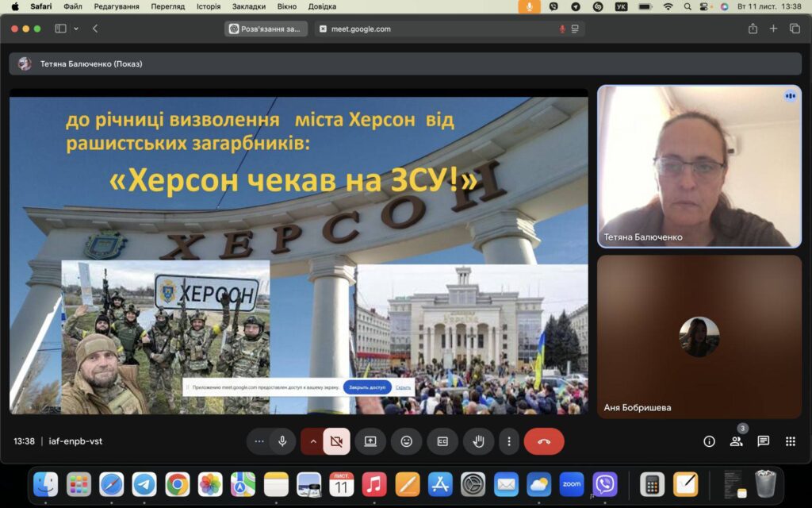Toggle closed captions
The height and width of the screenshot is (508, 812).
(x=442, y=441)
